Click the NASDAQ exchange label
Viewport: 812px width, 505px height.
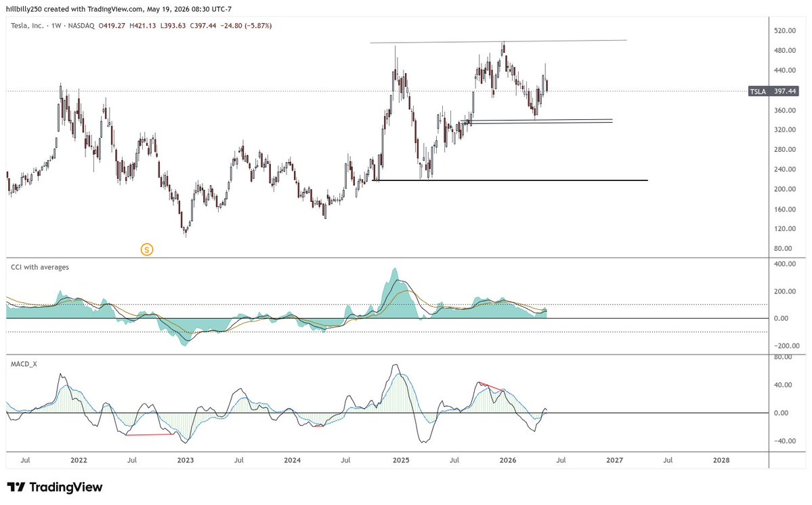coord(81,25)
